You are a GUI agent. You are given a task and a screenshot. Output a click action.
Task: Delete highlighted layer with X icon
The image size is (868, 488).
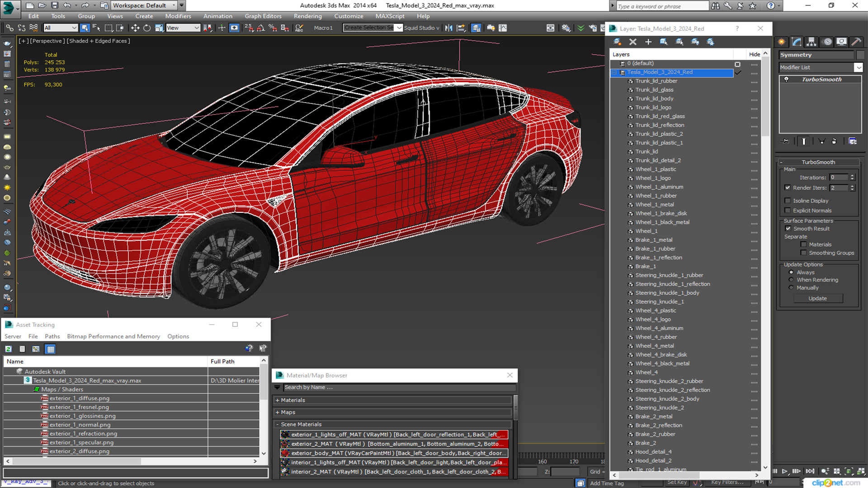pos(632,42)
